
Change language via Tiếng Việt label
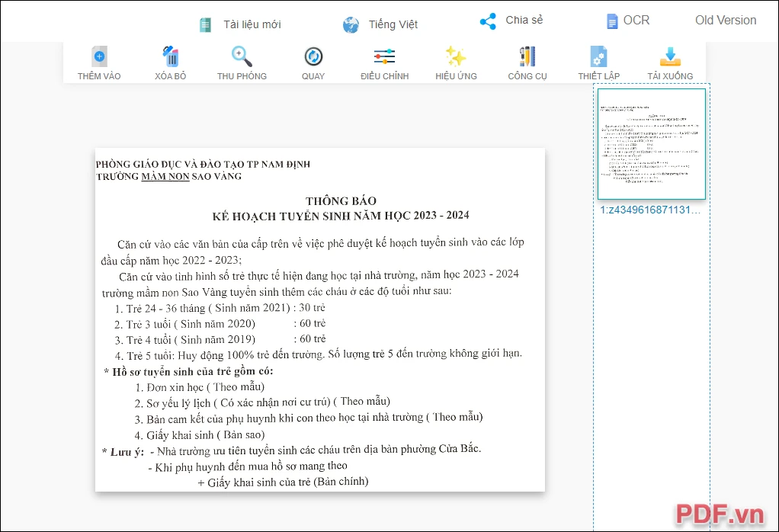click(393, 24)
